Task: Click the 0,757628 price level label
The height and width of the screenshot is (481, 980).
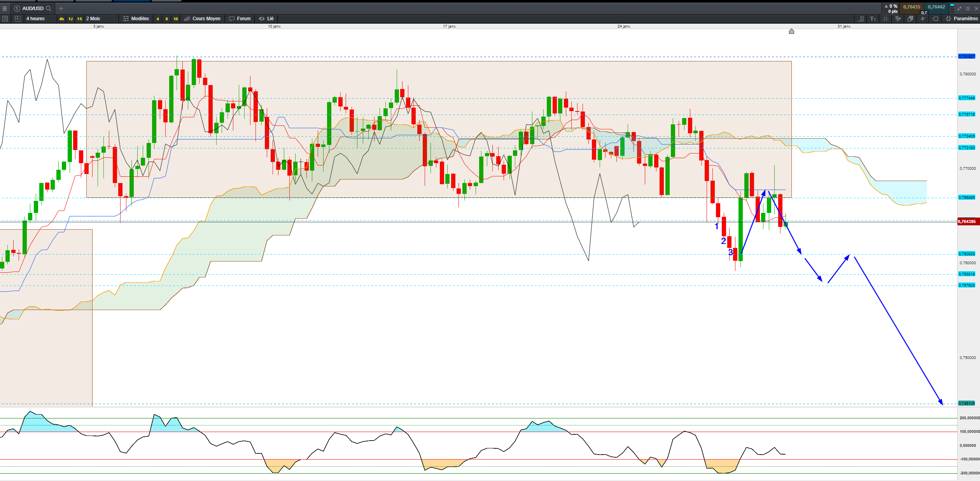Action: coord(967,286)
